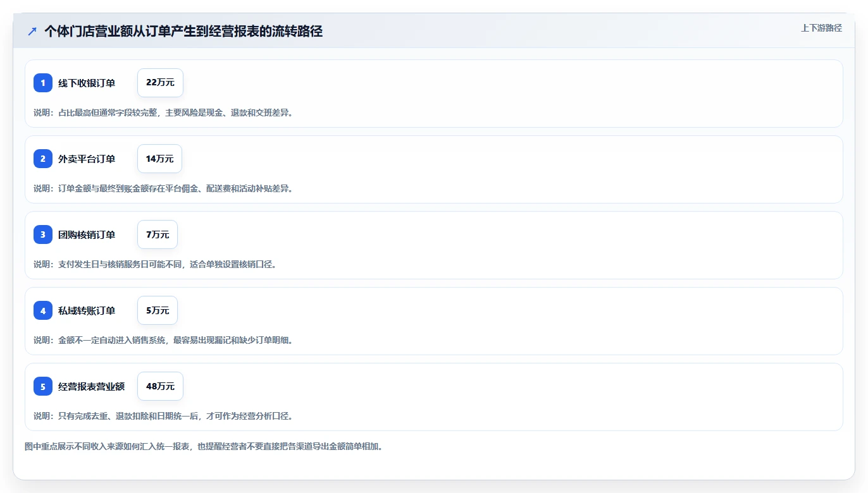Click the 线下收银订单 label
This screenshot has height=493, width=868.
87,83
